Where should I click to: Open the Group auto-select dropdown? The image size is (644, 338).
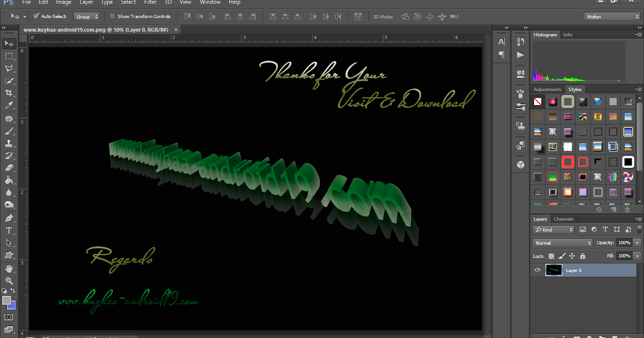point(86,17)
